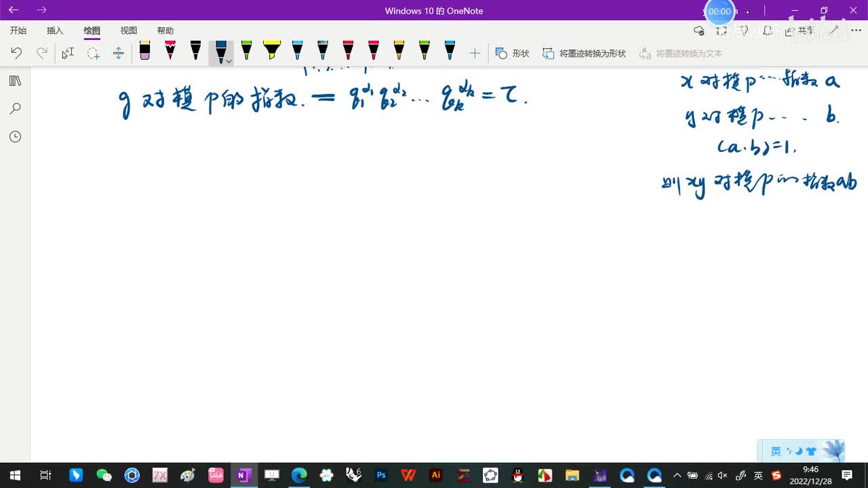Open the 形状 shapes tool
This screenshot has height=488, width=868.
[x=512, y=53]
